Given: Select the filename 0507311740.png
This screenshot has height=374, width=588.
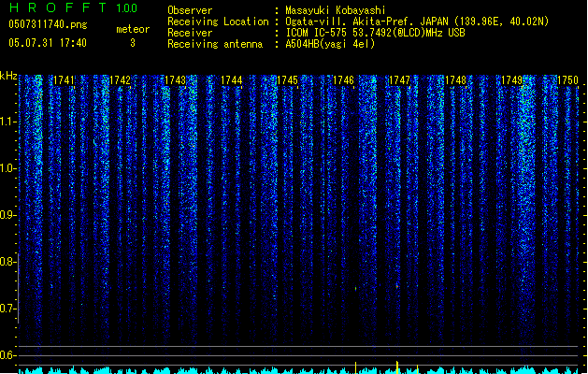Looking at the screenshot, I should click(x=48, y=24).
